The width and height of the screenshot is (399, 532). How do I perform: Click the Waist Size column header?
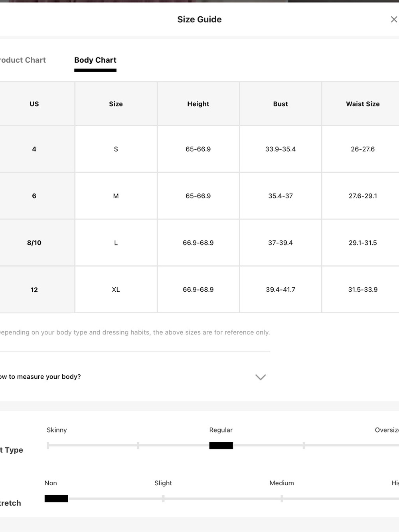click(363, 104)
